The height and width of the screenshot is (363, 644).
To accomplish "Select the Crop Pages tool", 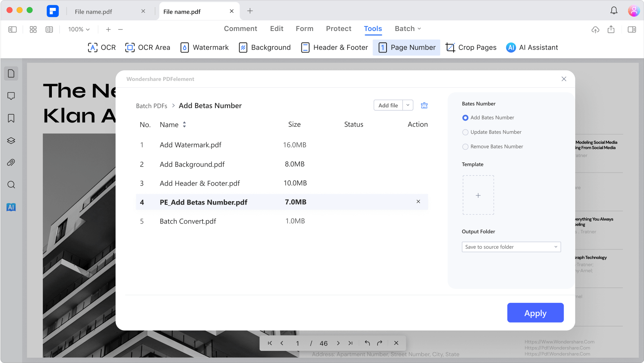I will click(471, 48).
